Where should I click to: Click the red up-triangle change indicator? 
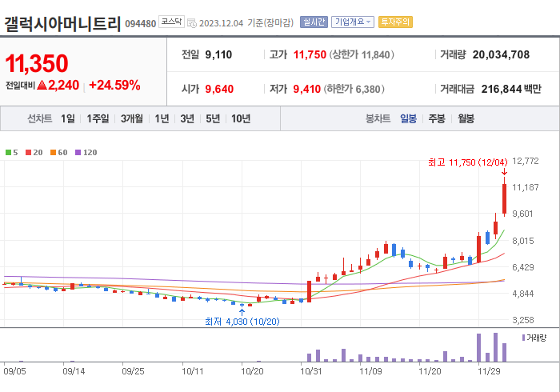[x=42, y=85]
